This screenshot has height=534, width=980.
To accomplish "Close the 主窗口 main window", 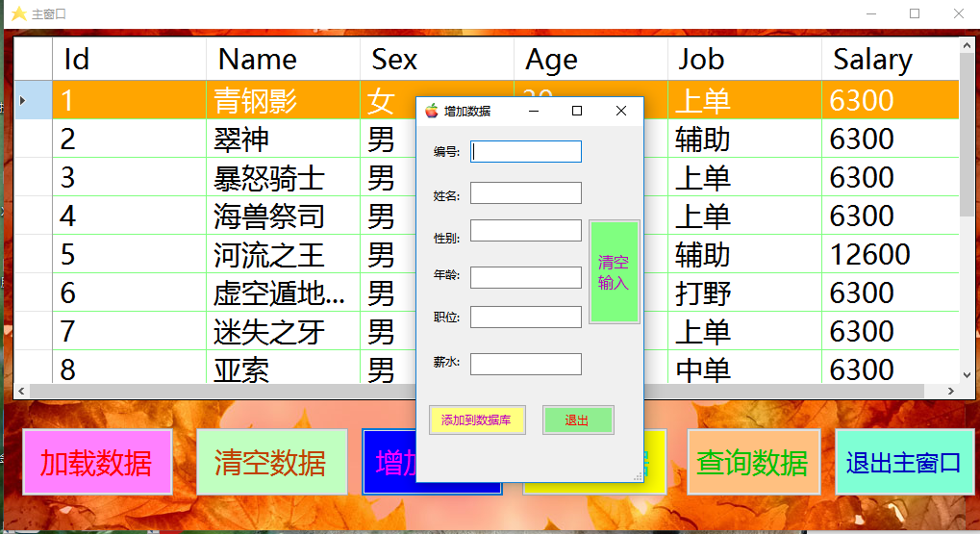I will (x=958, y=13).
